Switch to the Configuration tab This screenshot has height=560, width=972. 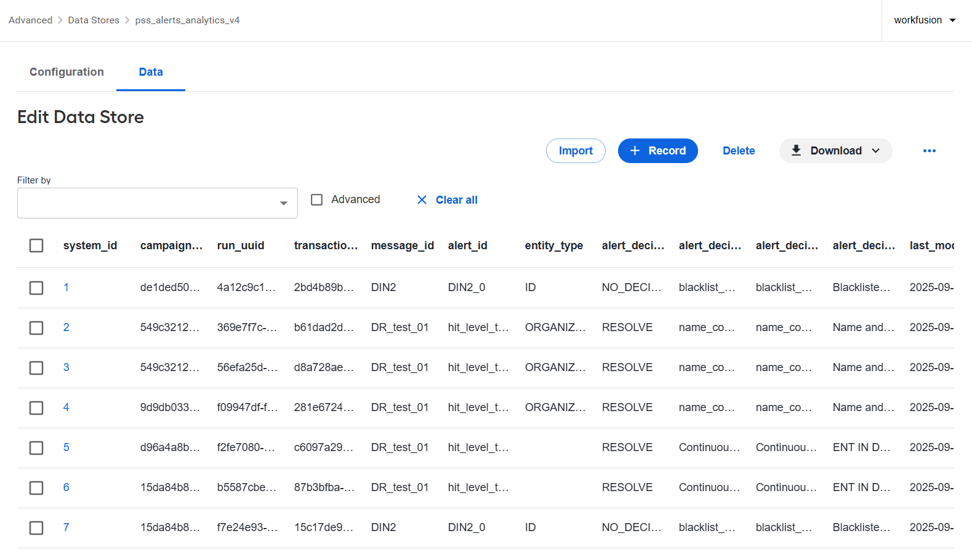[66, 72]
